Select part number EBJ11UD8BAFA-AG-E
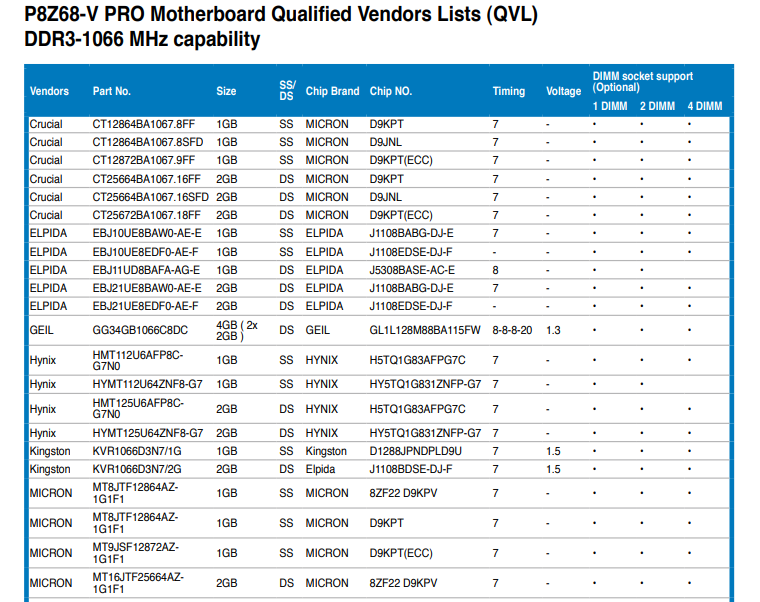 click(146, 270)
